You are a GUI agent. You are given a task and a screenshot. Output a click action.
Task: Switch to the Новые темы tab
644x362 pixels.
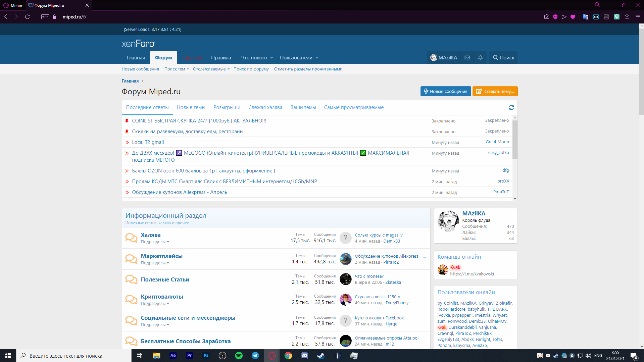(191, 107)
